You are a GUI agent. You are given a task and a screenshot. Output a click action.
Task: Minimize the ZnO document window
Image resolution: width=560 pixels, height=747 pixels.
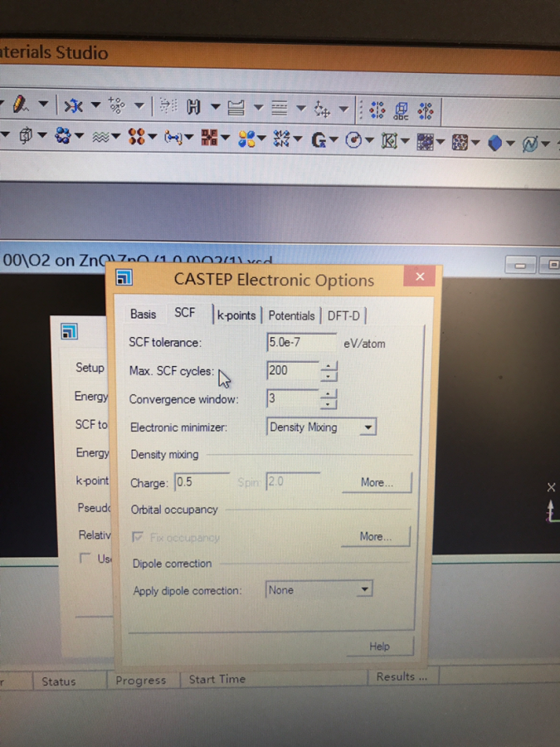(520, 266)
